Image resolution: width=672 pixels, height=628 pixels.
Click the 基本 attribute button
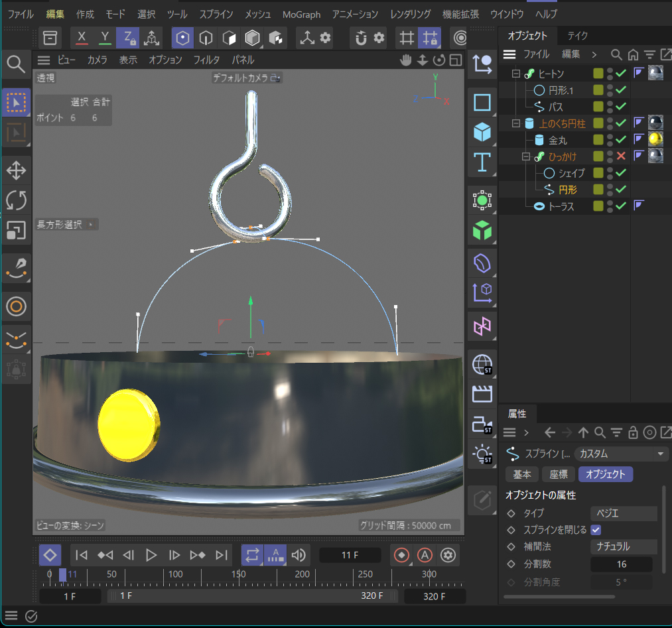(x=521, y=474)
